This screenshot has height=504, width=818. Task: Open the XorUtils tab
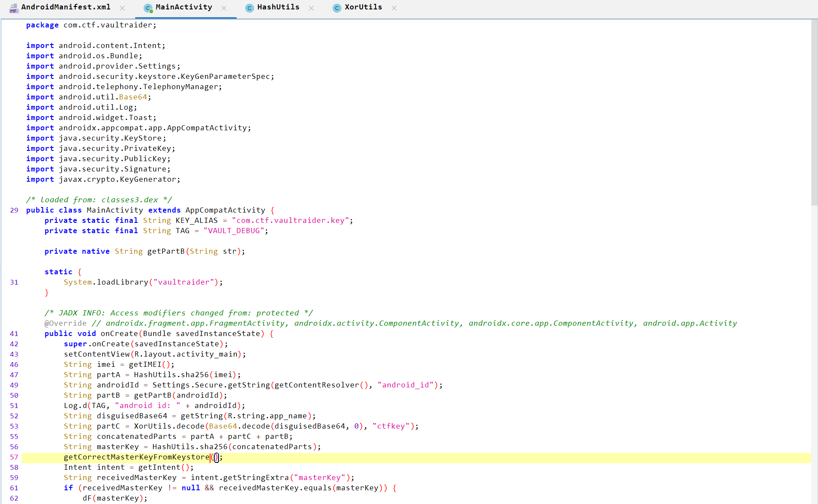363,7
